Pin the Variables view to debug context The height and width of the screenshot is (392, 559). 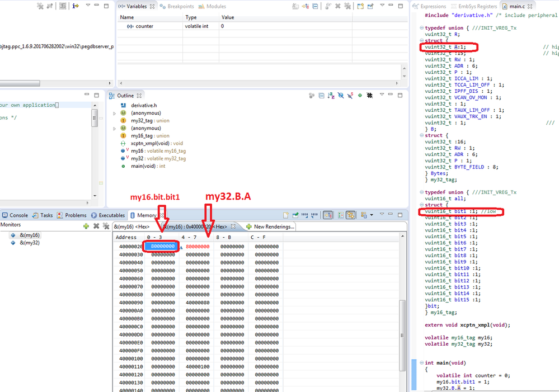pyautogui.click(x=370, y=6)
